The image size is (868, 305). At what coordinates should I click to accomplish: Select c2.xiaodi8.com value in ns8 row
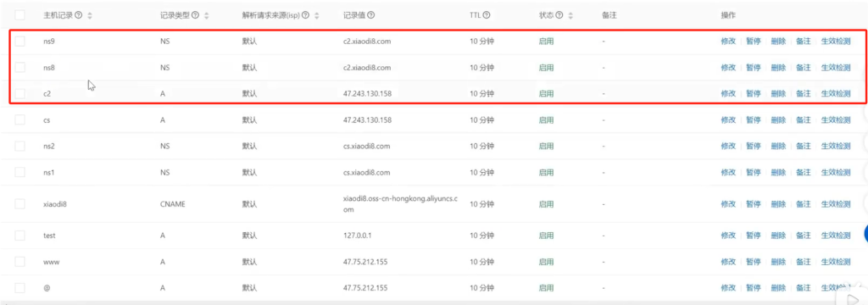367,68
